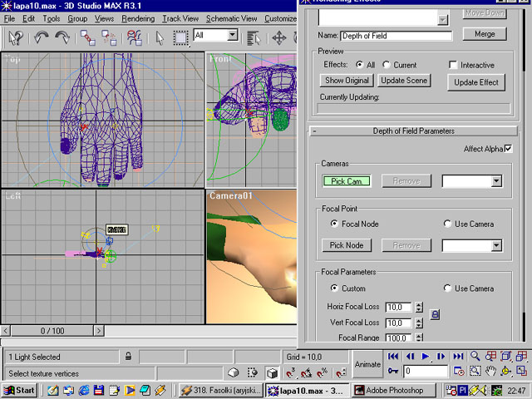Select the Custom focal parameters radio
Screen dimensions: 532x399
click(334, 288)
